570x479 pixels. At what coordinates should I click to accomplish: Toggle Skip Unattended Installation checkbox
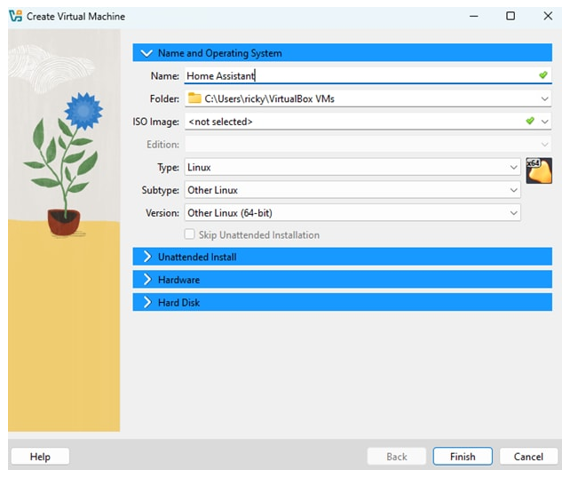coord(189,234)
